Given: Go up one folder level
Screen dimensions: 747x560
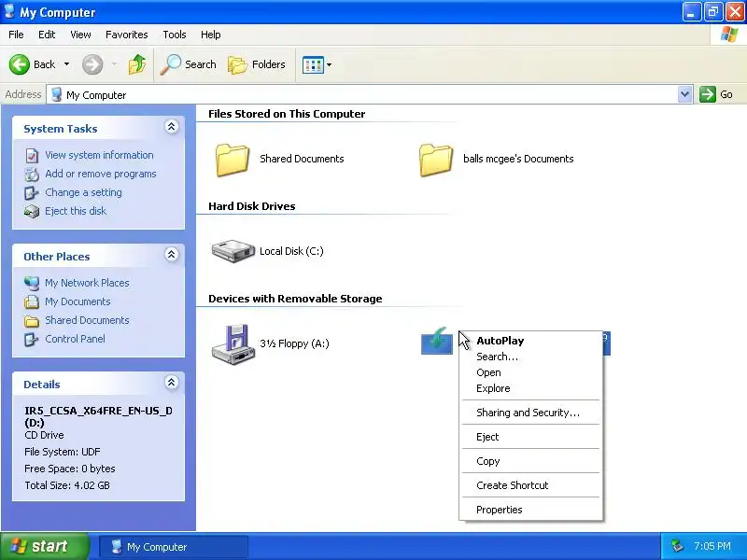Looking at the screenshot, I should coord(137,64).
